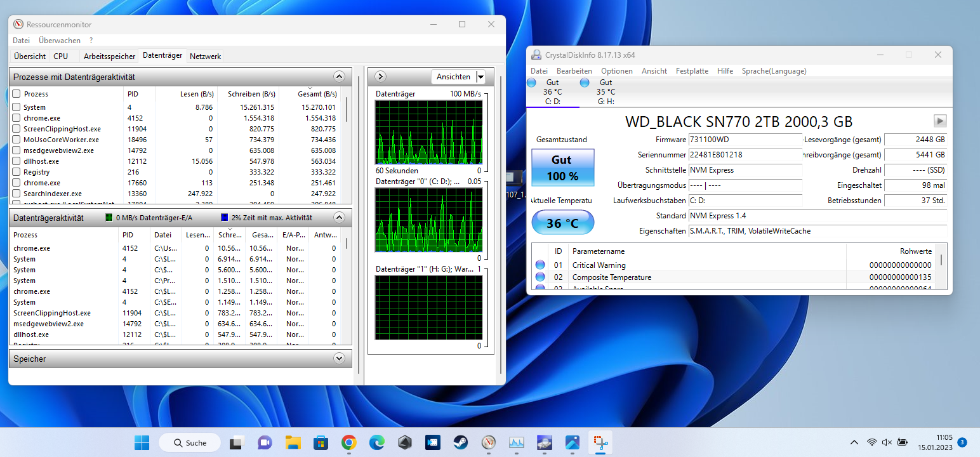Switch to CrystalDiskInfo taskbar icon

coord(544,442)
